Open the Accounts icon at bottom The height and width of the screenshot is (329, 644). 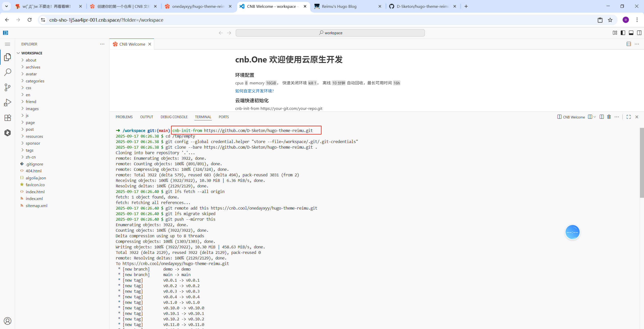tap(8, 321)
